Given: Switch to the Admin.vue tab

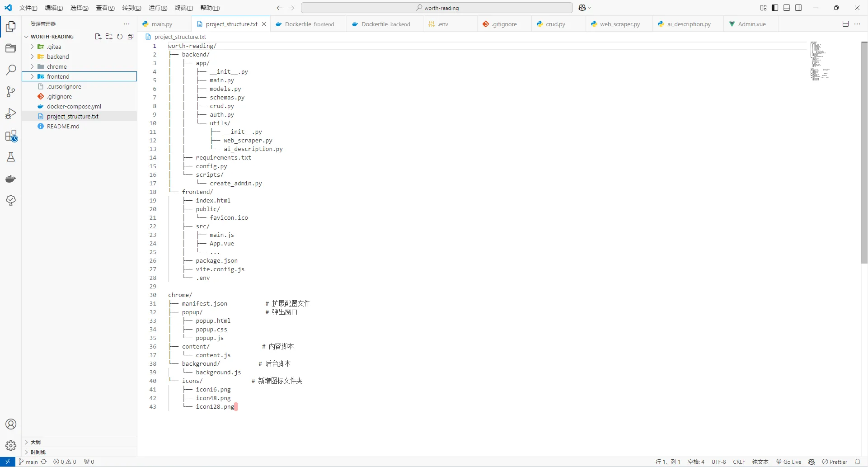Looking at the screenshot, I should pyautogui.click(x=751, y=24).
